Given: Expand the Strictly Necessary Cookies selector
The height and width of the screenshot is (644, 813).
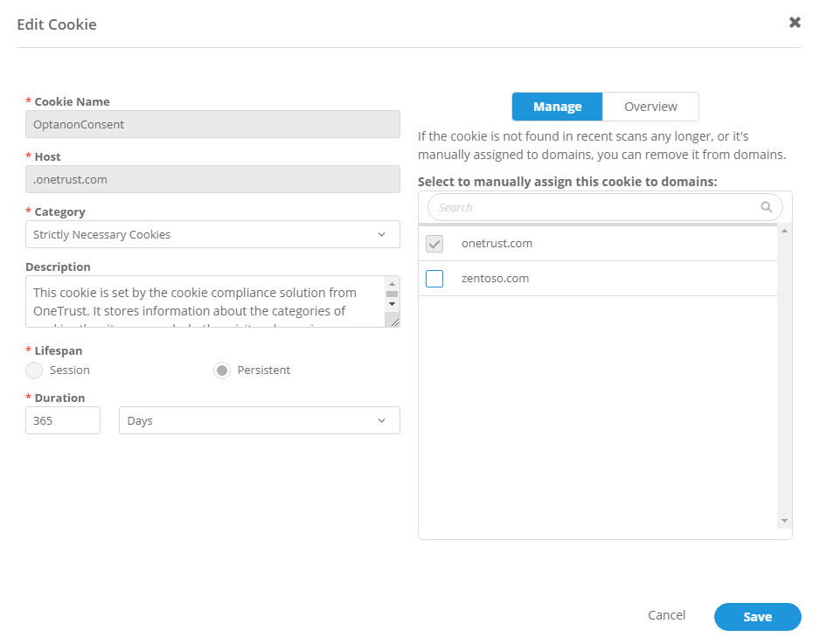Looking at the screenshot, I should [212, 234].
